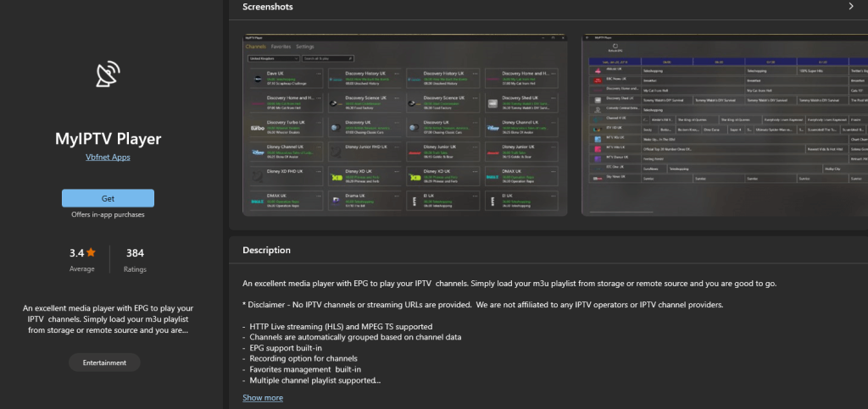
Task: Open the EPG guide screenshot thumbnail
Action: tap(725, 125)
